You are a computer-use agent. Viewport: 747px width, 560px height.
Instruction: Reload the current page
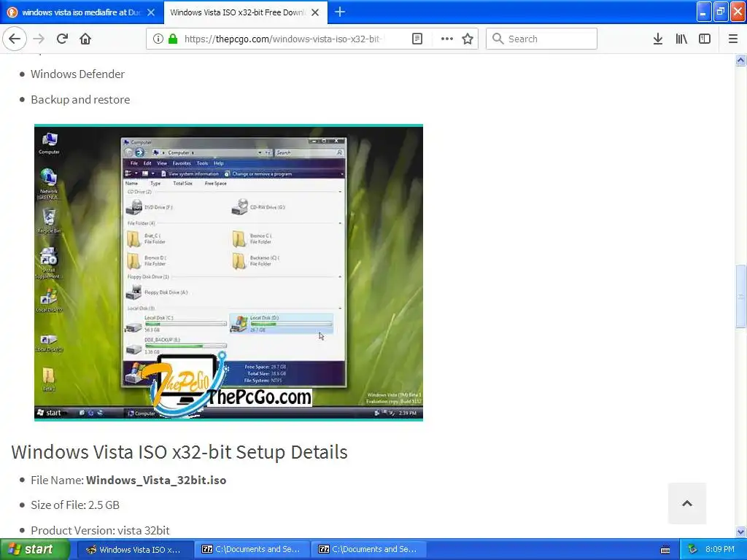[62, 39]
